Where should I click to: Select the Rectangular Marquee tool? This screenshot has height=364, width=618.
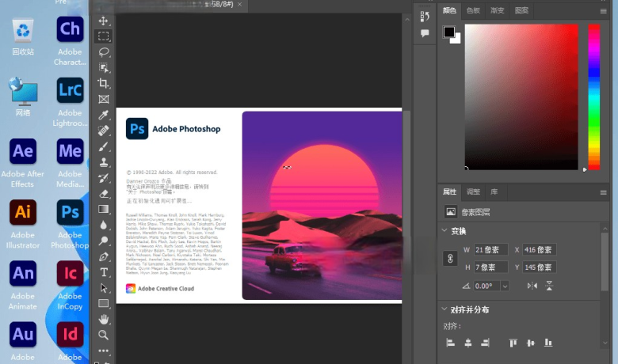point(103,36)
